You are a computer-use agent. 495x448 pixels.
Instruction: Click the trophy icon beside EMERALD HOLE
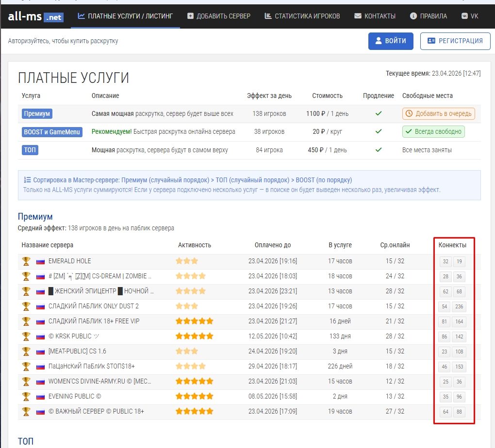[26, 261]
